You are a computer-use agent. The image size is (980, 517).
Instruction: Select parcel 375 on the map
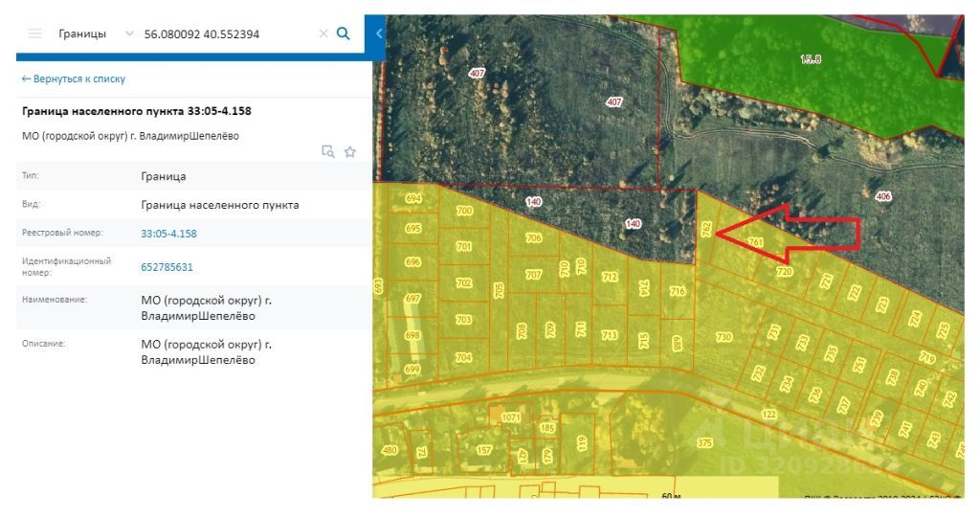point(705,442)
